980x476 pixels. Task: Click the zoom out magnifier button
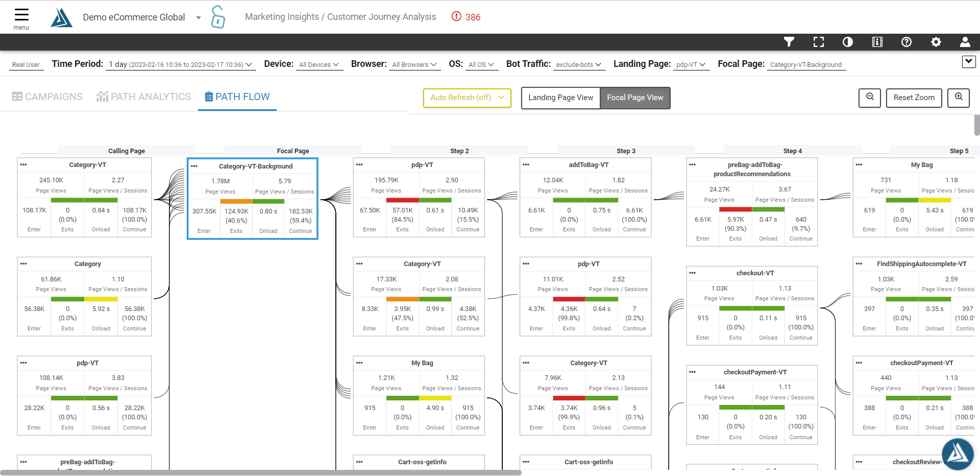coord(870,98)
